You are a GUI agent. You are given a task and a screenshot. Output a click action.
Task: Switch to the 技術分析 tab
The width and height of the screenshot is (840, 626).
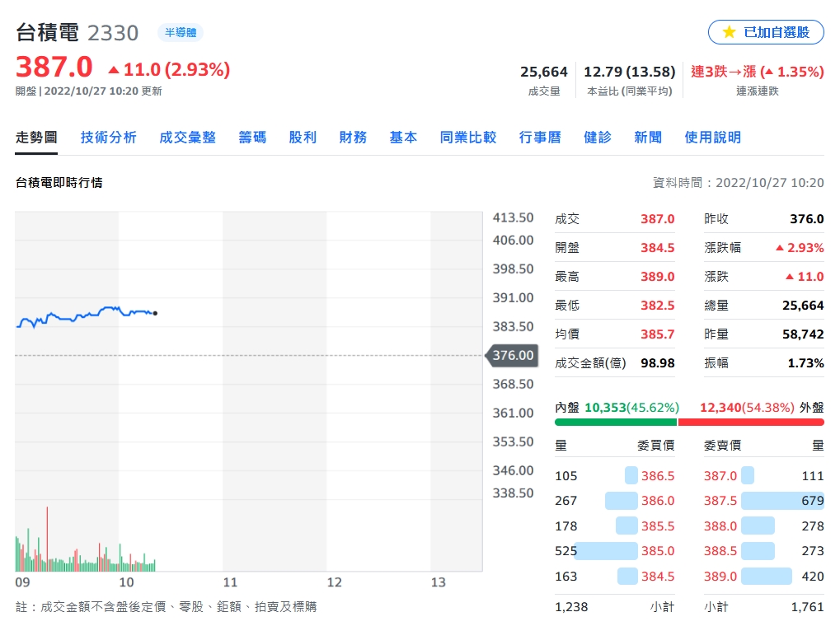click(109, 138)
